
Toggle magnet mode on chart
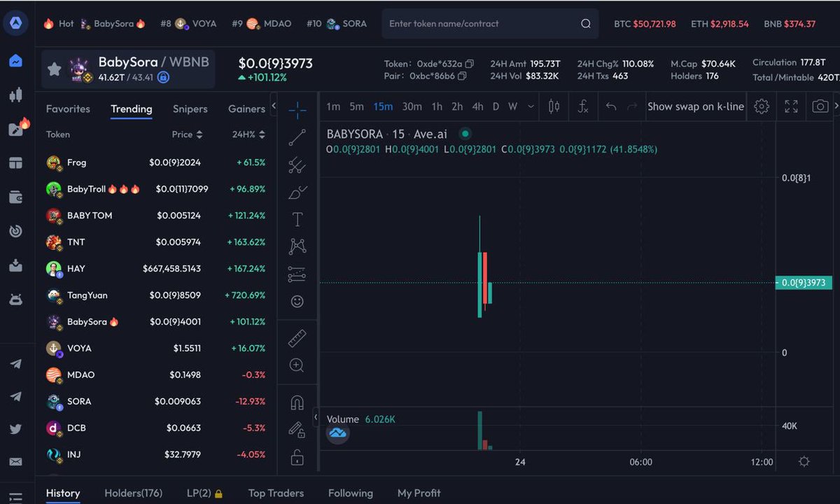click(x=297, y=403)
